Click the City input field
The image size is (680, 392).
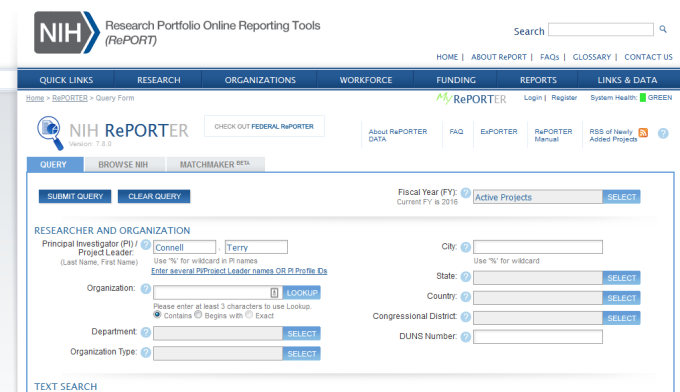click(x=538, y=247)
